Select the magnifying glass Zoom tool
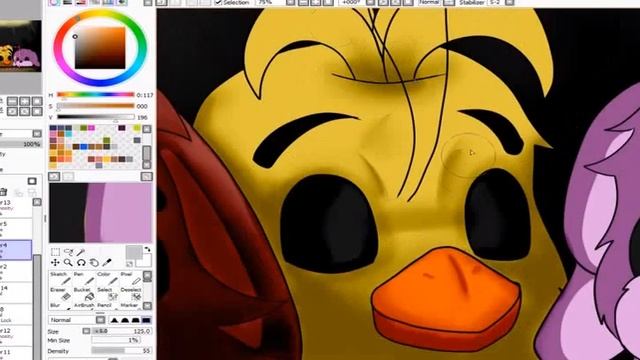This screenshot has height=360, width=640. tap(68, 262)
